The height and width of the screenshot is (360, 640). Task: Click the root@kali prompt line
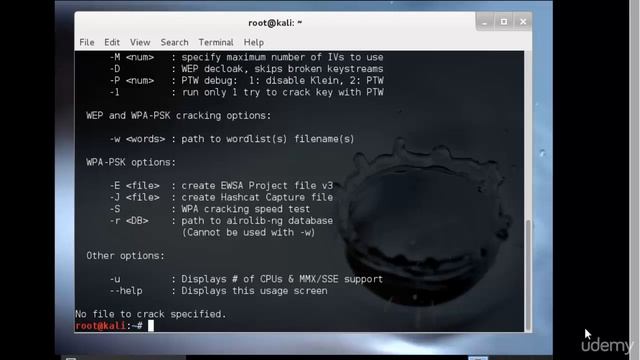[x=115, y=326]
